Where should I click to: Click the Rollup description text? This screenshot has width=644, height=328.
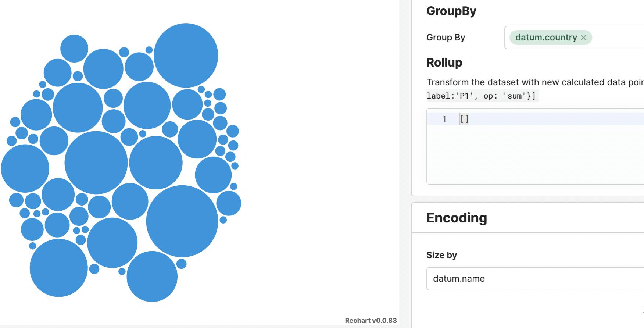(x=535, y=82)
